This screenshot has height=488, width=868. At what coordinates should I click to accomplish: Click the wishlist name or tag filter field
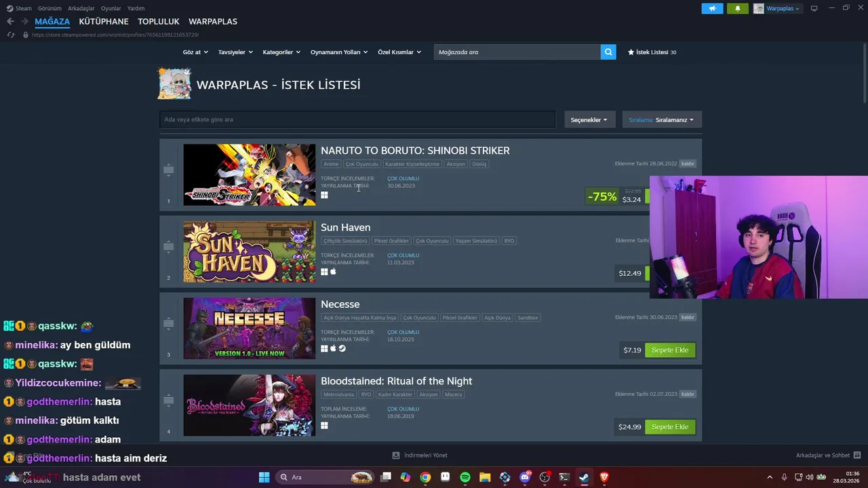coord(357,119)
